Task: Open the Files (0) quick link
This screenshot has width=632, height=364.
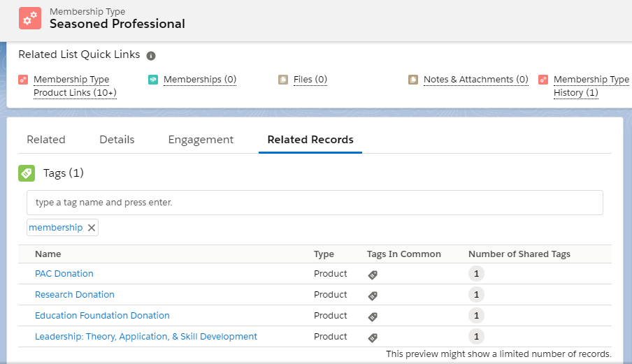Action: click(x=310, y=80)
